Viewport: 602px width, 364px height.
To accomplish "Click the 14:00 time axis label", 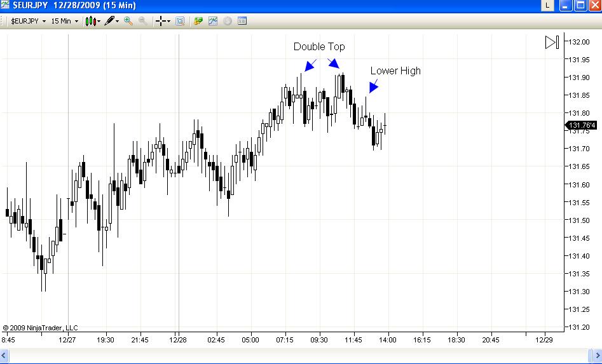I will [387, 340].
